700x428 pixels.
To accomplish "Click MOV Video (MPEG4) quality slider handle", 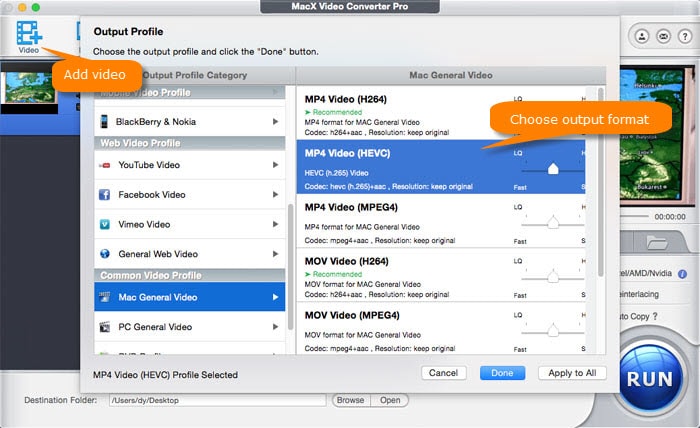I will click(x=553, y=330).
